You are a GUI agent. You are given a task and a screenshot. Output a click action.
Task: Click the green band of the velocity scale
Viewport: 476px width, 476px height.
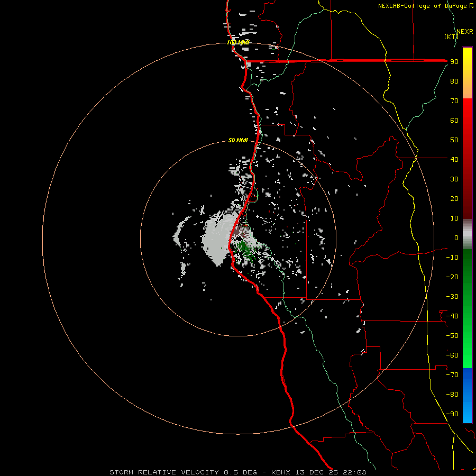click(467, 309)
